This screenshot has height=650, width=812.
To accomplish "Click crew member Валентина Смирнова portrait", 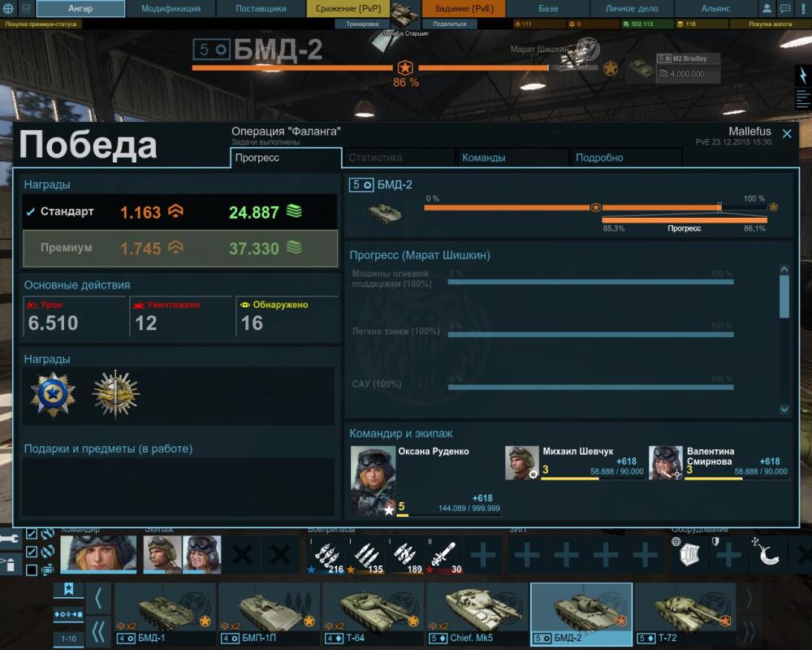I will point(666,462).
